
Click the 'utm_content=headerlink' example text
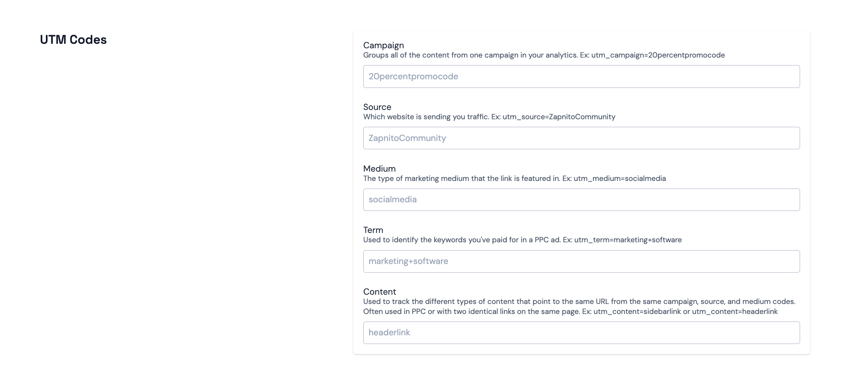(x=734, y=312)
